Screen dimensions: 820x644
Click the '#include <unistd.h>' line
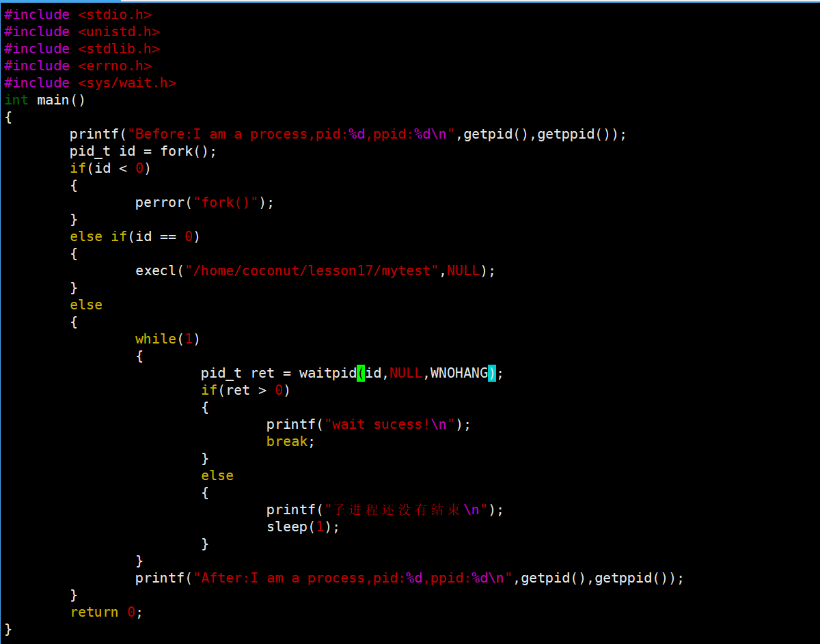(82, 31)
